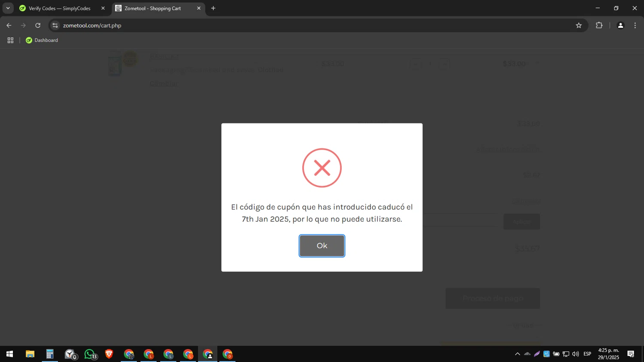Close the Zometool Shopping Cart tab

tap(199, 8)
